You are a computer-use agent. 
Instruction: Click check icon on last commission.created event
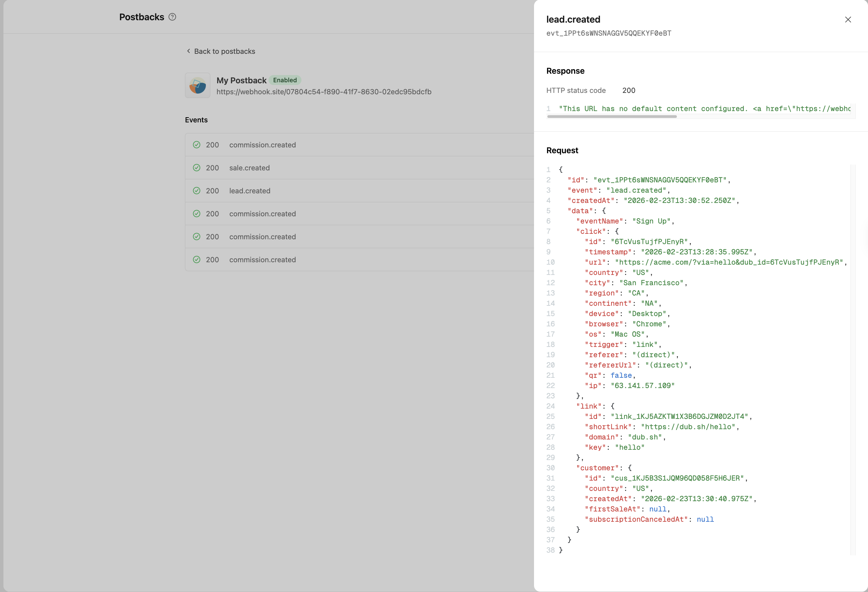coord(197,259)
